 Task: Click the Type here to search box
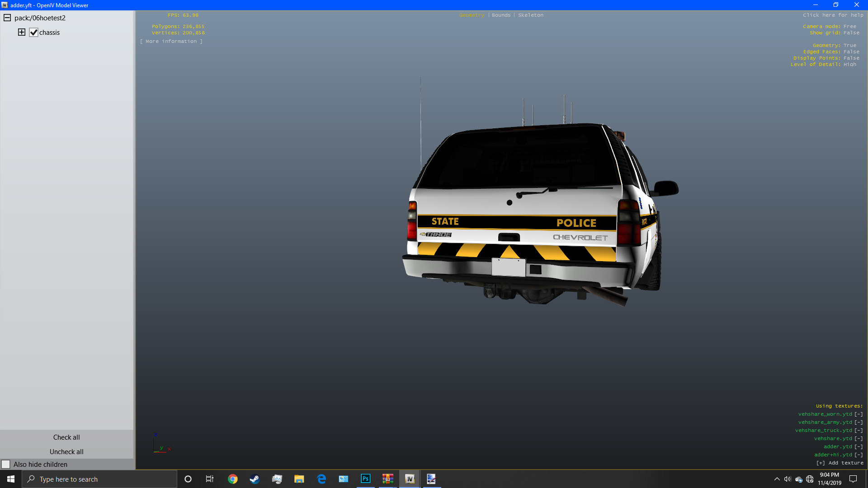coord(99,479)
